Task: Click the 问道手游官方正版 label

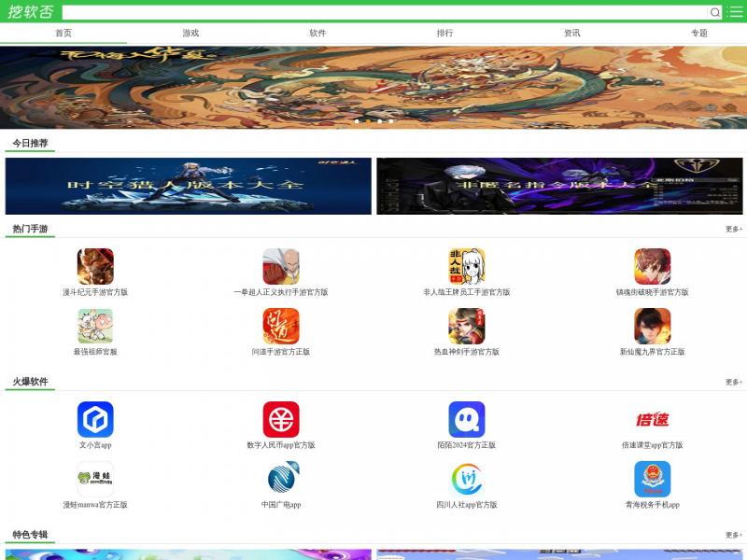Action: (281, 352)
